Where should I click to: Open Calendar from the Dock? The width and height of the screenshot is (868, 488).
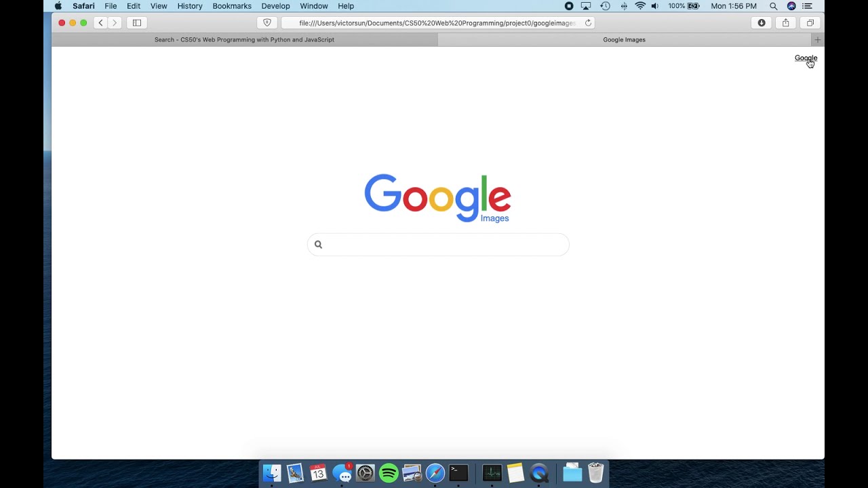pos(319,472)
